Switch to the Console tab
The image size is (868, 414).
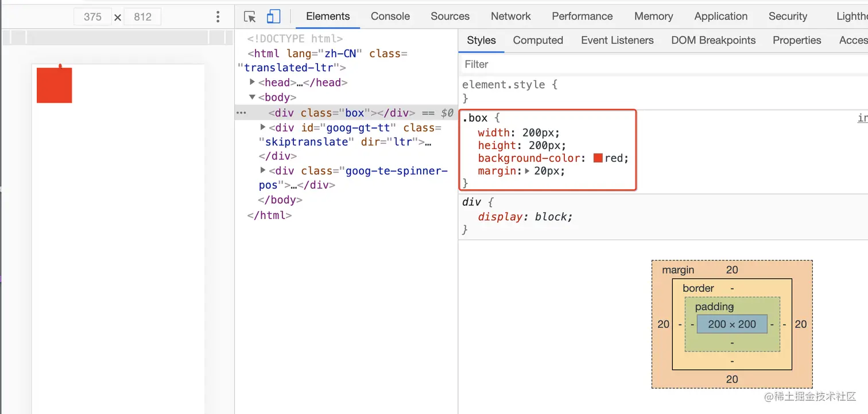pyautogui.click(x=390, y=17)
